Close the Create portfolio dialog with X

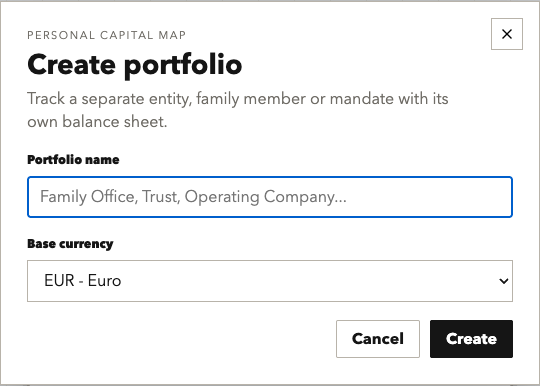point(507,34)
